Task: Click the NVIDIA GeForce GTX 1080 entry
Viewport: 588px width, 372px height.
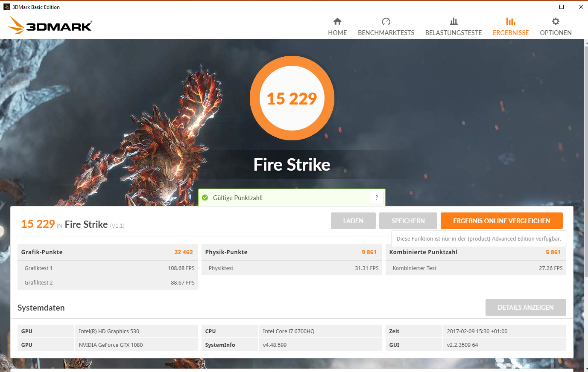Action: 111,345
